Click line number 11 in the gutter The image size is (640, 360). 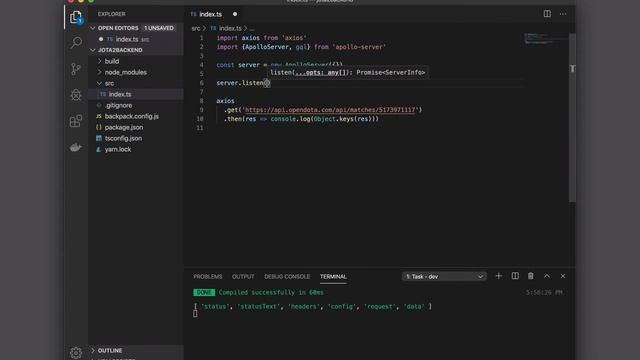tap(200, 128)
